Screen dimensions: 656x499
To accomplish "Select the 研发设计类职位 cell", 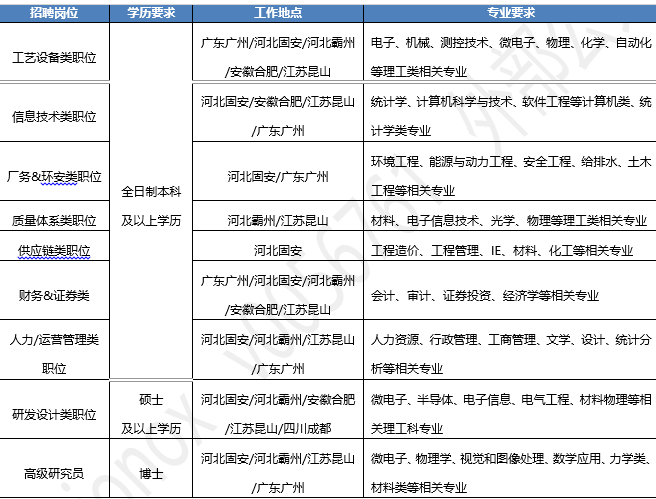I will 55,414.
